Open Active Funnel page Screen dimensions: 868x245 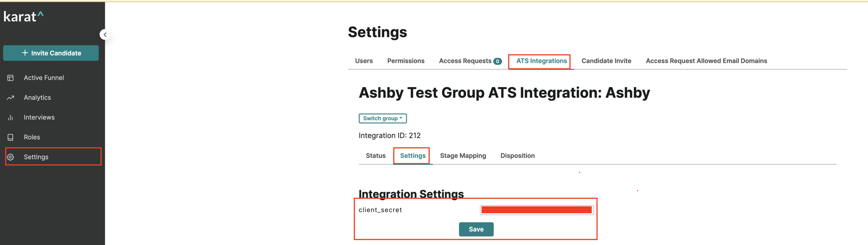pyautogui.click(x=44, y=78)
